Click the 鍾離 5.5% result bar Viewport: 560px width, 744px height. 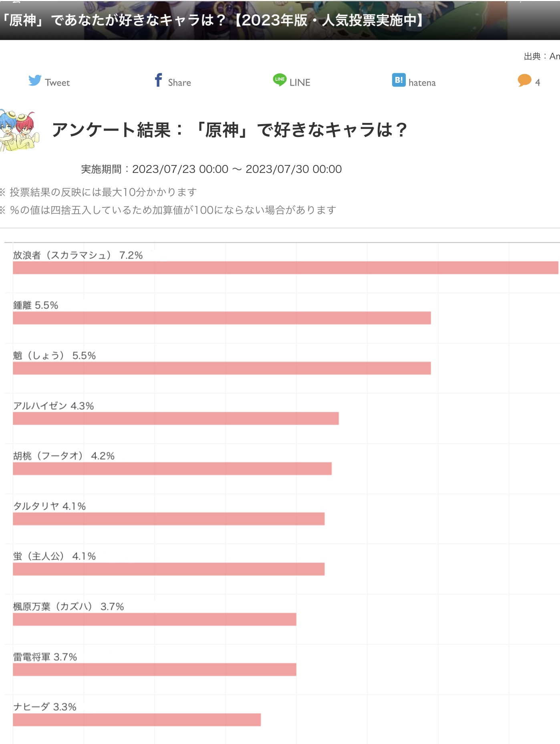click(222, 318)
